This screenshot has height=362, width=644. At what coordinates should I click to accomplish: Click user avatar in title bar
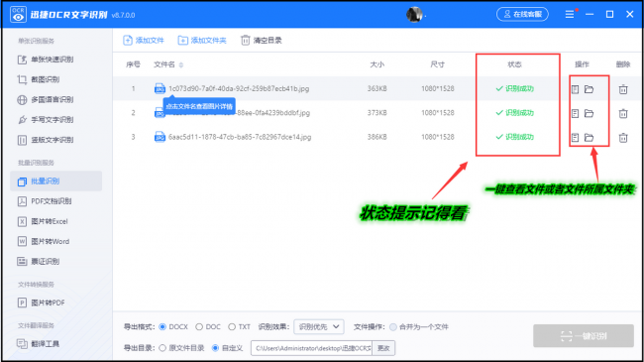414,15
